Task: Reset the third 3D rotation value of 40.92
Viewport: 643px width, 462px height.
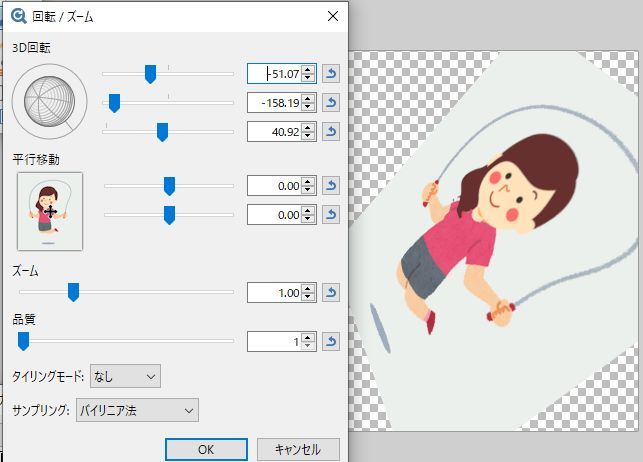Action: (331, 131)
